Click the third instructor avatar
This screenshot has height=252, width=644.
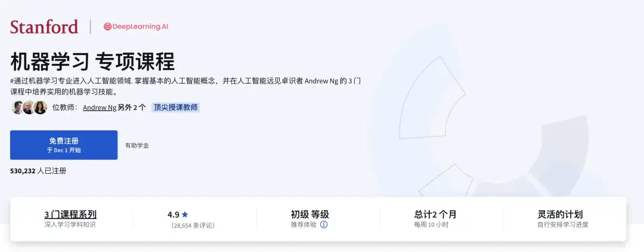point(41,107)
